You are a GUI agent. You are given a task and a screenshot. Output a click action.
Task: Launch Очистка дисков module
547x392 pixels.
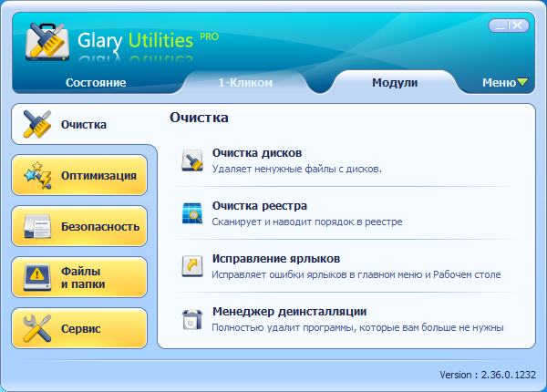[257, 153]
